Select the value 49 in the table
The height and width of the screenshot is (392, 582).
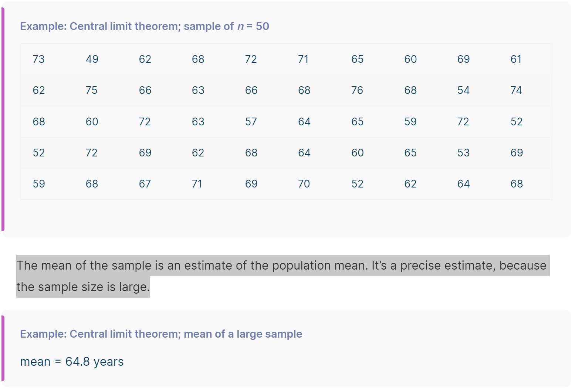tap(92, 59)
